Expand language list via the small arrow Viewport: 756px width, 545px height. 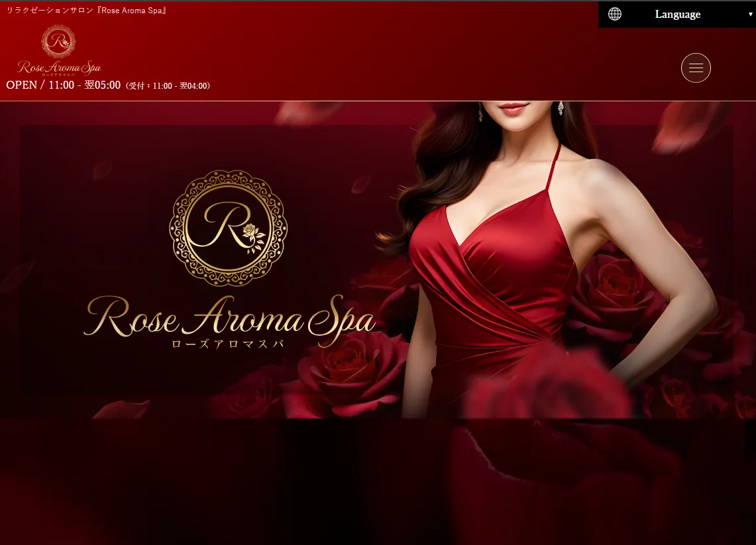click(750, 15)
